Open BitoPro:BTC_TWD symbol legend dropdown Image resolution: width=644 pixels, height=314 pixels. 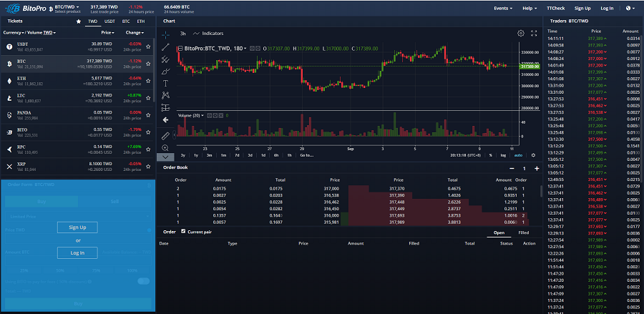click(214, 49)
